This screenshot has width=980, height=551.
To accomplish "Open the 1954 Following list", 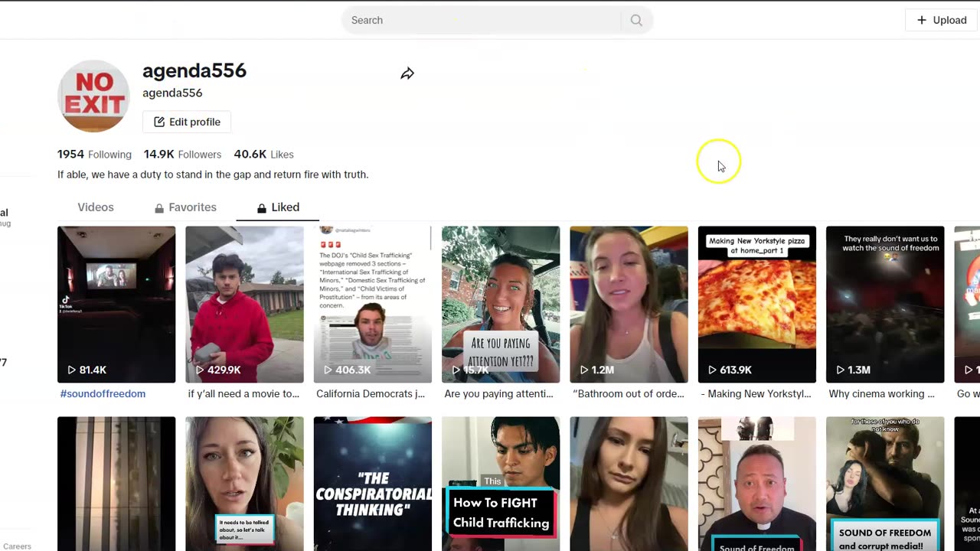I will point(94,155).
